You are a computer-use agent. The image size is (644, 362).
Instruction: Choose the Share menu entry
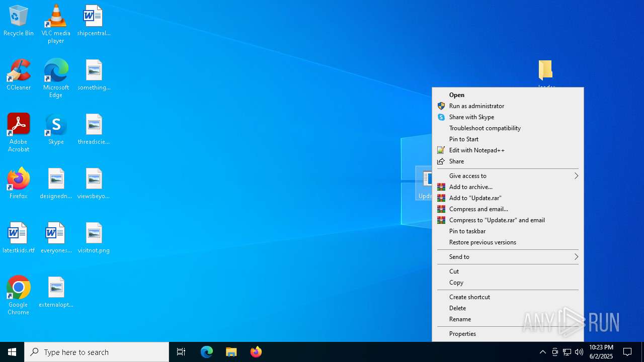(508, 161)
